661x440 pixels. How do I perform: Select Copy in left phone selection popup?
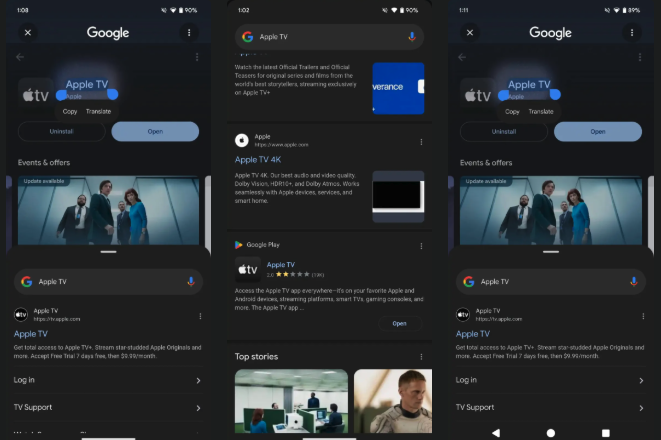click(x=70, y=112)
